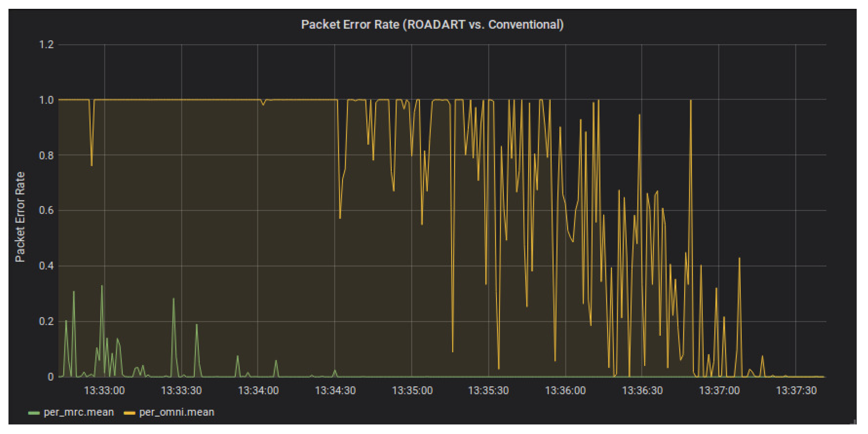Click green color swatch for per_mrc.mean
The height and width of the screenshot is (434, 868).
click(x=34, y=413)
